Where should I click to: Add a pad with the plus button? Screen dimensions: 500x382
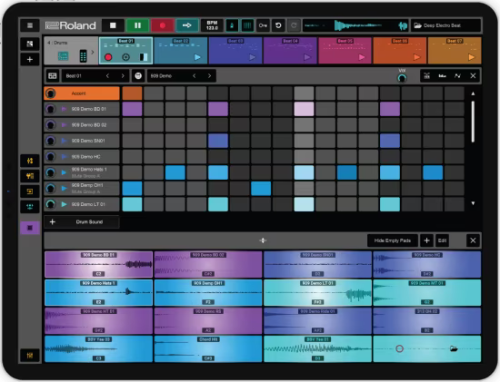tap(427, 240)
